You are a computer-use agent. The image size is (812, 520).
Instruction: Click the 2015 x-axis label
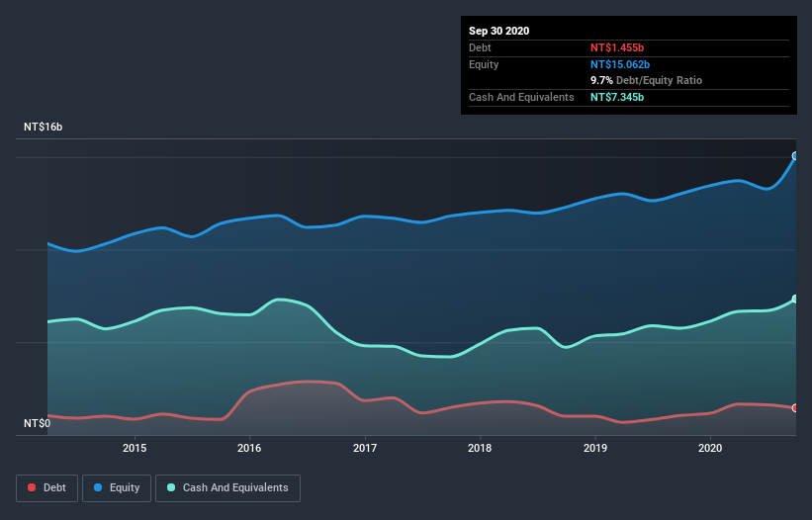coord(135,448)
